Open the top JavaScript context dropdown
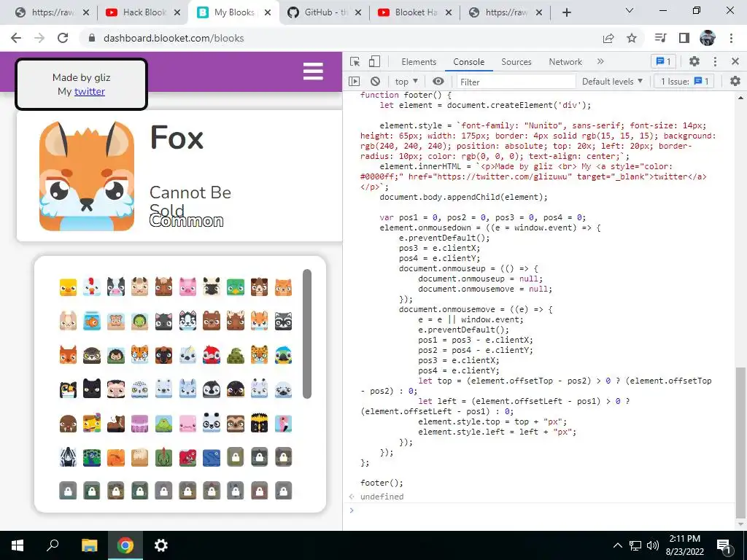Image resolution: width=747 pixels, height=560 pixels. coord(406,82)
